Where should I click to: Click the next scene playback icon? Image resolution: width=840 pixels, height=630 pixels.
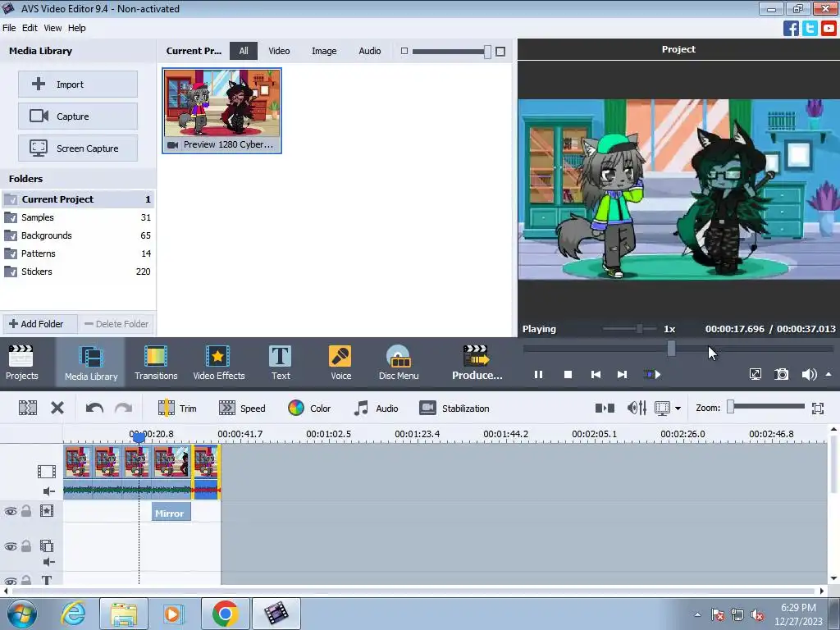point(652,374)
